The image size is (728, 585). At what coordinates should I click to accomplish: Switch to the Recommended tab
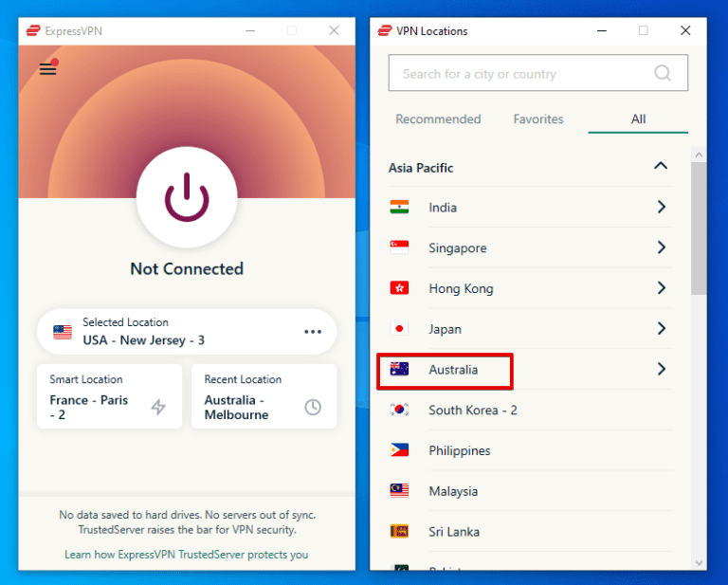click(x=438, y=119)
